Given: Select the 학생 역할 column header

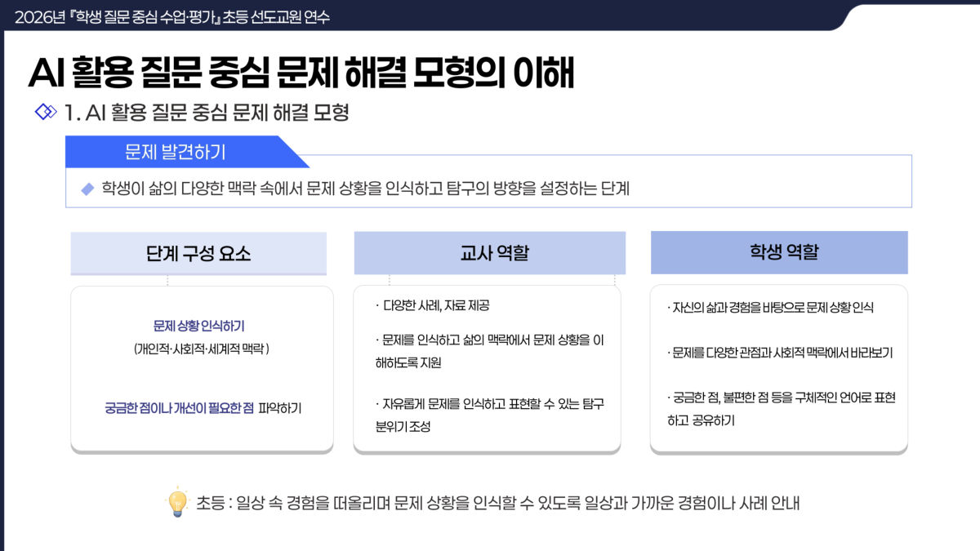Looking at the screenshot, I should click(779, 252).
